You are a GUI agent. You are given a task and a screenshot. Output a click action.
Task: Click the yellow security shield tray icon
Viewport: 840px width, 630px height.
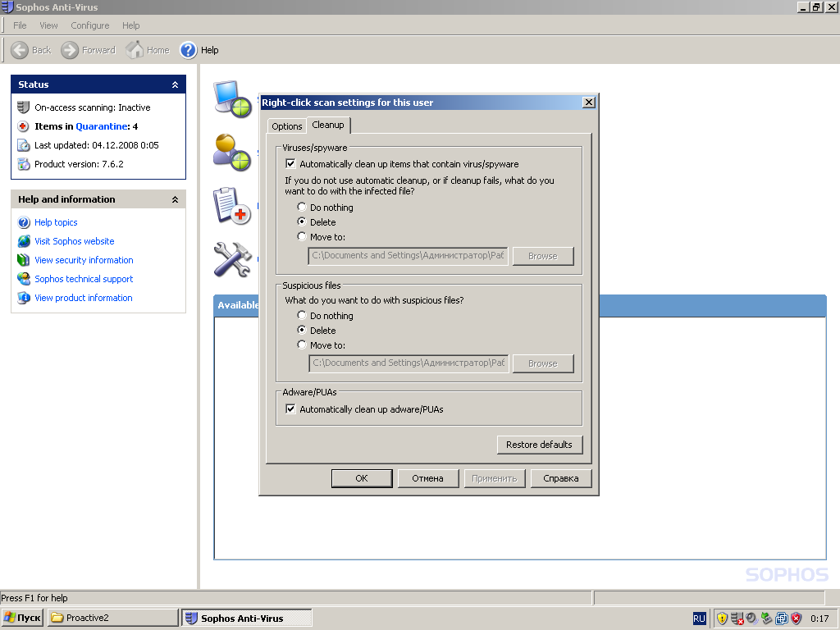pyautogui.click(x=722, y=619)
